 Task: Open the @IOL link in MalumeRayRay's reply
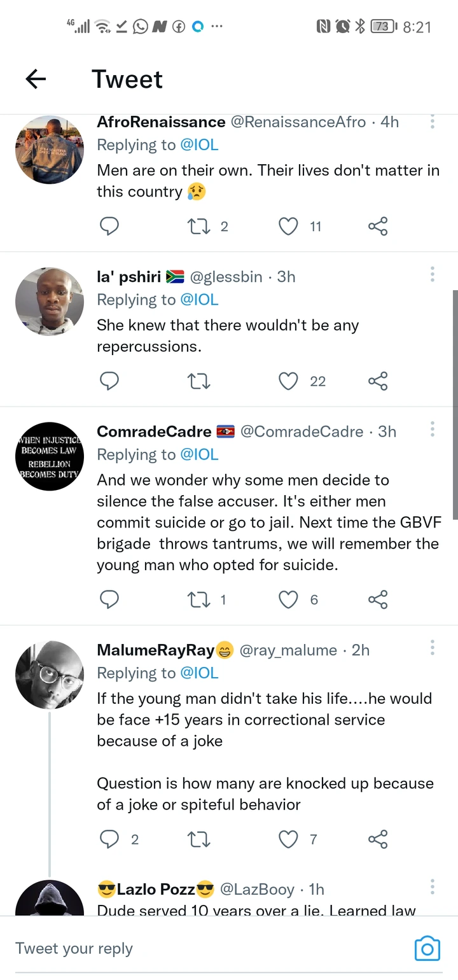pyautogui.click(x=199, y=673)
